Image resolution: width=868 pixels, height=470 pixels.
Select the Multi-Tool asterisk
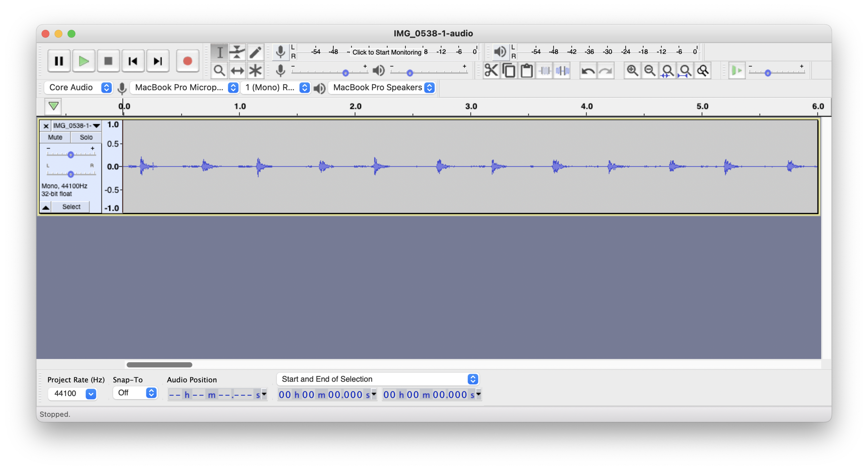click(255, 70)
